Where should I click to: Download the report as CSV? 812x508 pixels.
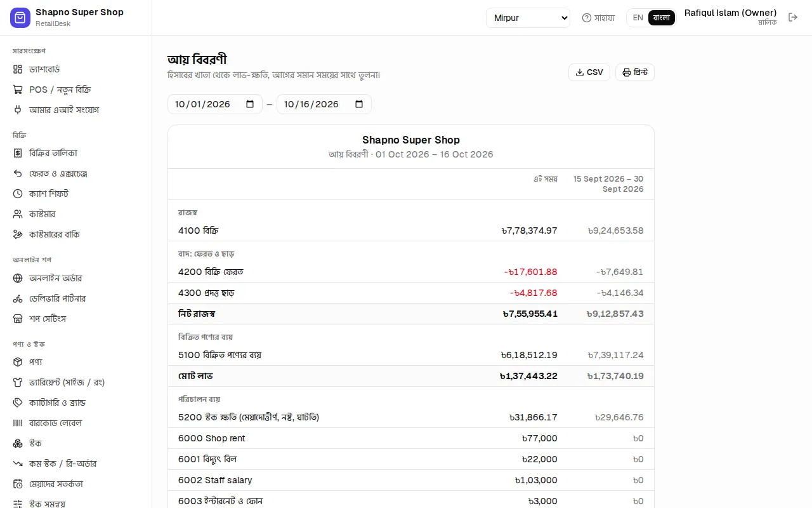(589, 72)
